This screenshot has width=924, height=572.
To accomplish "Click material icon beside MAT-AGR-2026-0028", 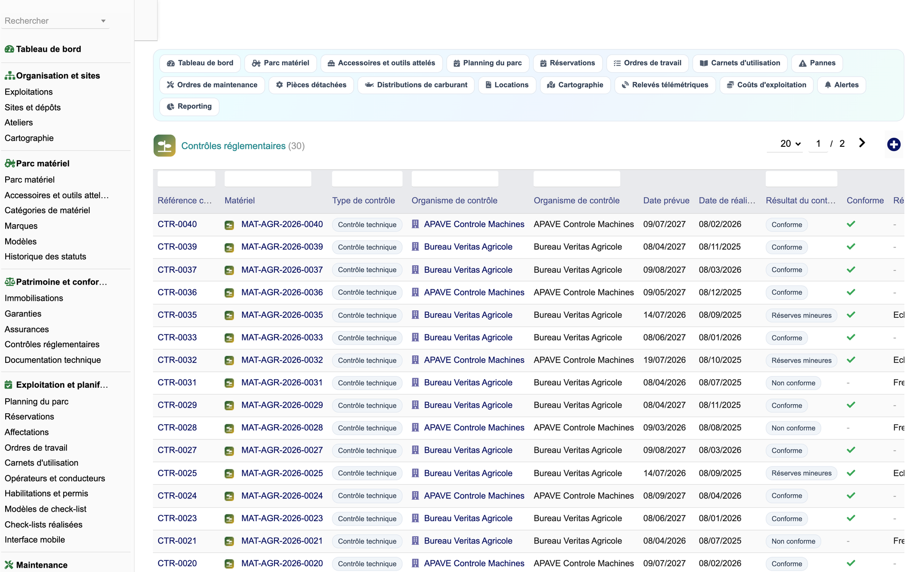I will tap(229, 428).
